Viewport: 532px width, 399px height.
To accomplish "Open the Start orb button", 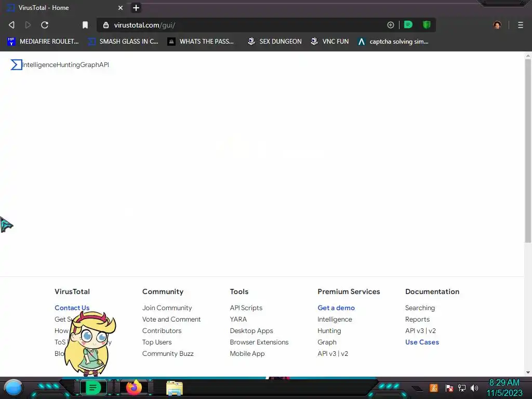I will [x=13, y=388].
